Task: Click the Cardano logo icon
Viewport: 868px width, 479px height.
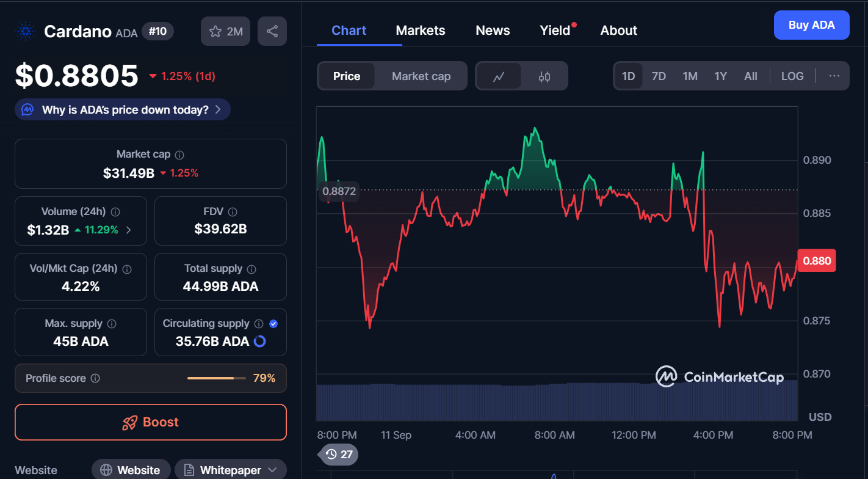Action: pyautogui.click(x=26, y=31)
